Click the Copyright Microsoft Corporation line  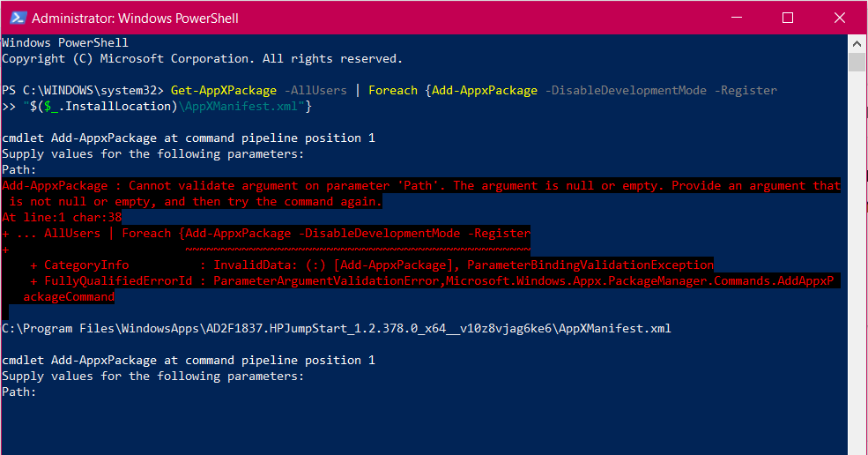click(x=202, y=59)
